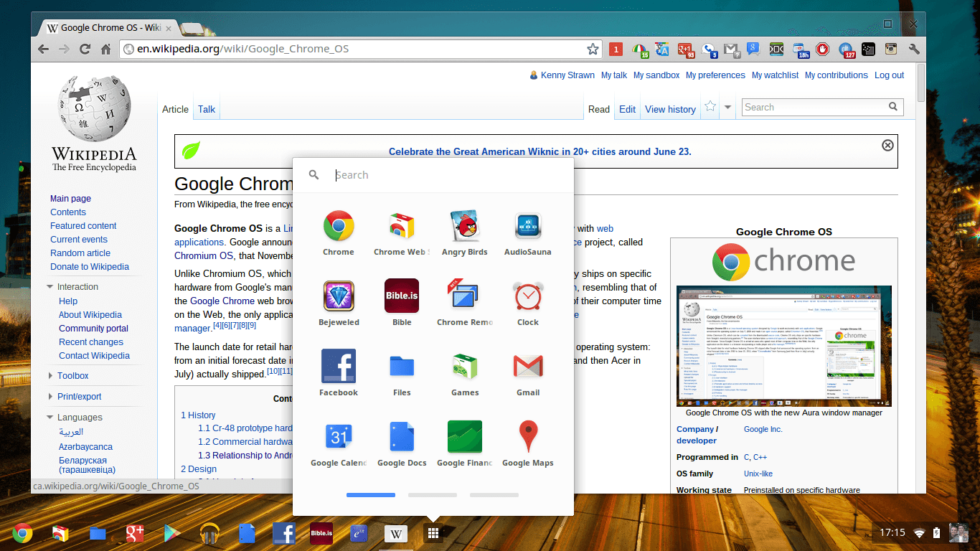Open Google Finance from the launcher

tap(464, 436)
